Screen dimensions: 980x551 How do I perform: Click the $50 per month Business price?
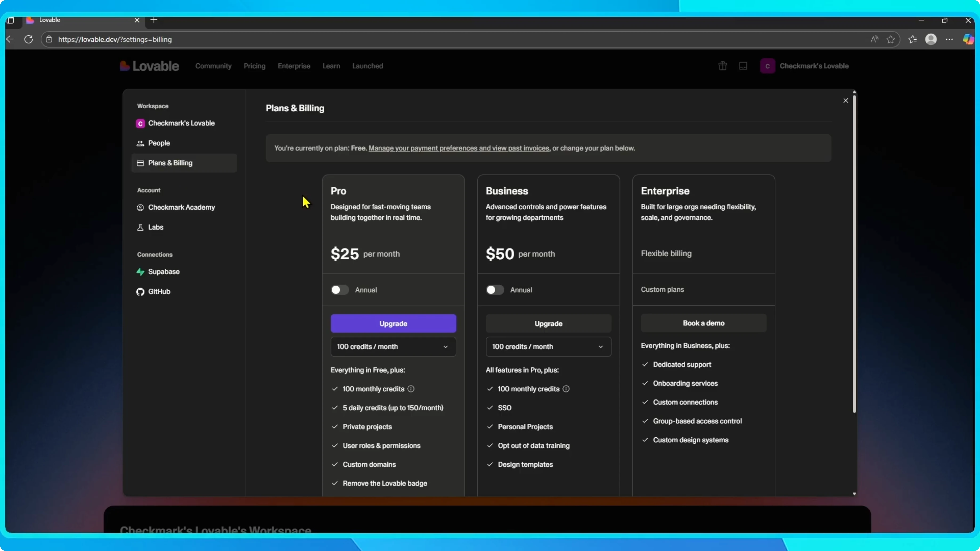520,254
